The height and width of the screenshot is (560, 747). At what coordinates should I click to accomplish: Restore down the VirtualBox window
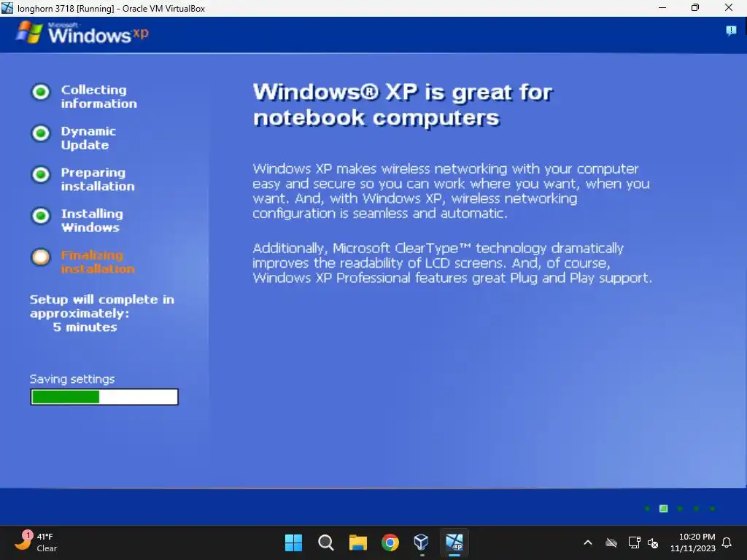695,8
